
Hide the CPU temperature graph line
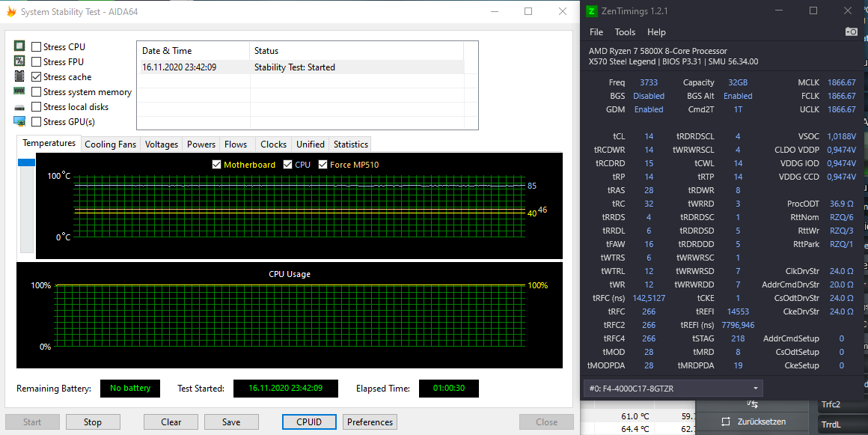tap(287, 165)
